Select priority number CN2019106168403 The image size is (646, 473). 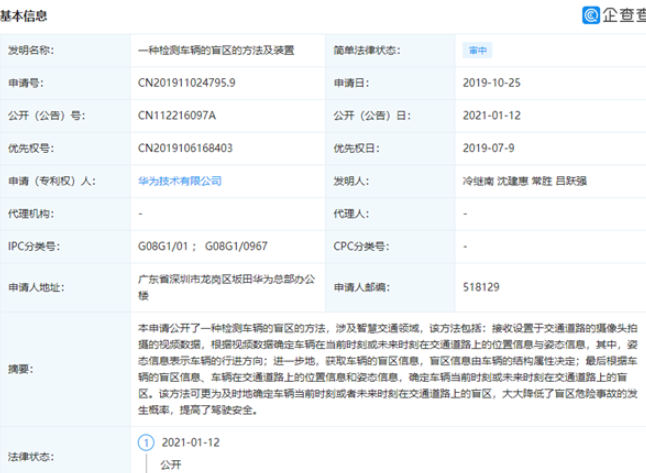point(185,148)
